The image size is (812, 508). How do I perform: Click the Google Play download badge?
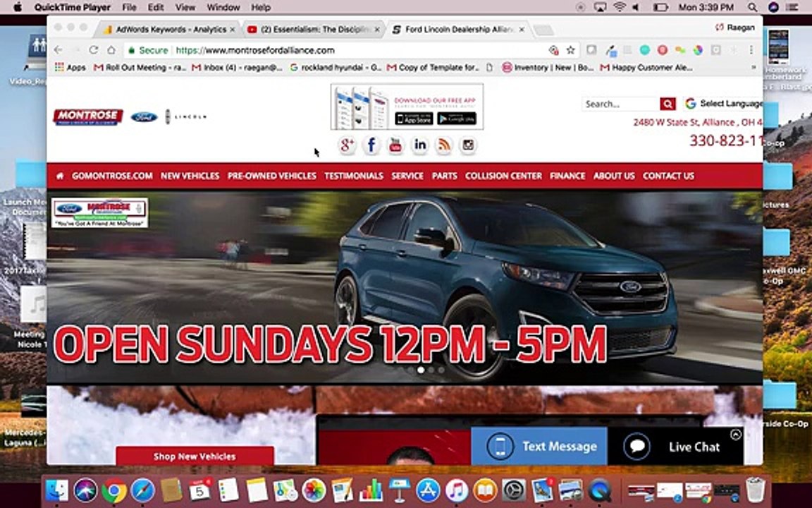click(456, 119)
